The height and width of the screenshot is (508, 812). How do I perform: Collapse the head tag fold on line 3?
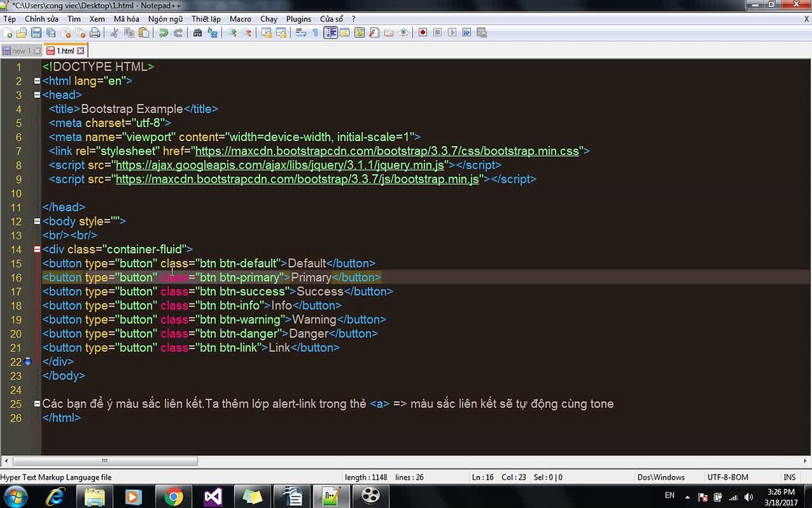pyautogui.click(x=37, y=95)
